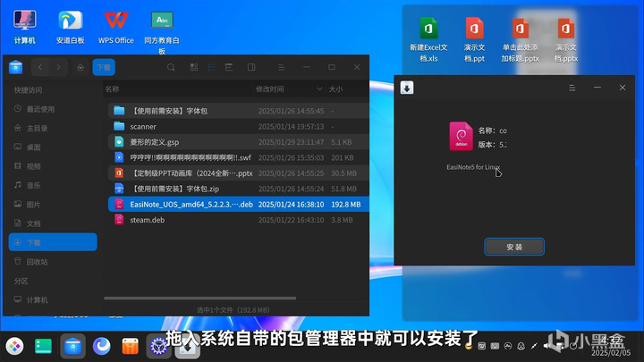Sort files by 名称 column
Viewport: 644px width, 362px height.
[112, 89]
